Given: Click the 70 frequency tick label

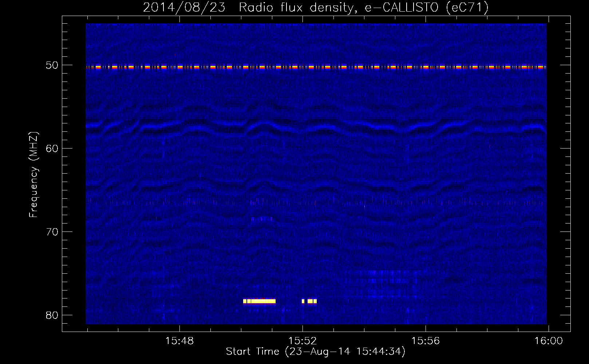Looking at the screenshot, I should (x=52, y=232).
